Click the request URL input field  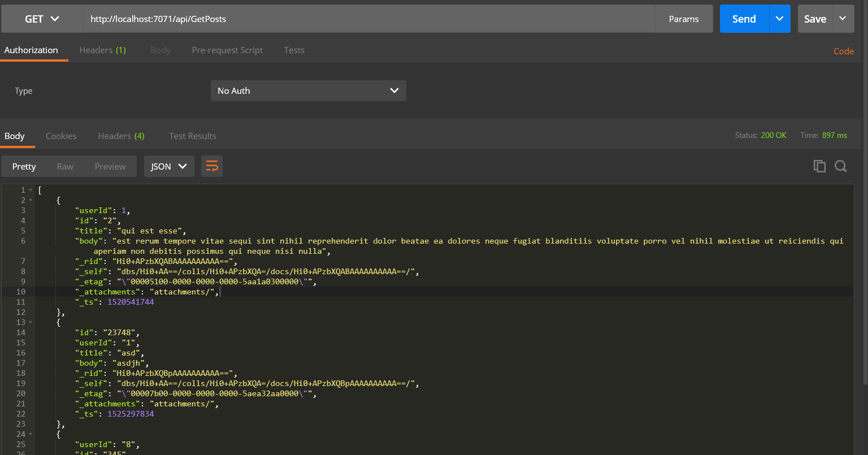pos(369,19)
